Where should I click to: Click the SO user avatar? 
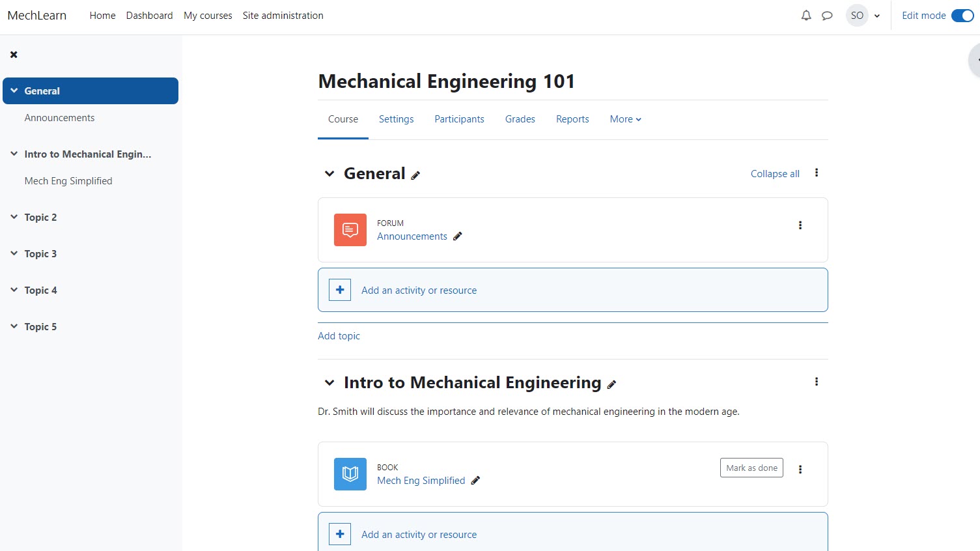click(857, 16)
